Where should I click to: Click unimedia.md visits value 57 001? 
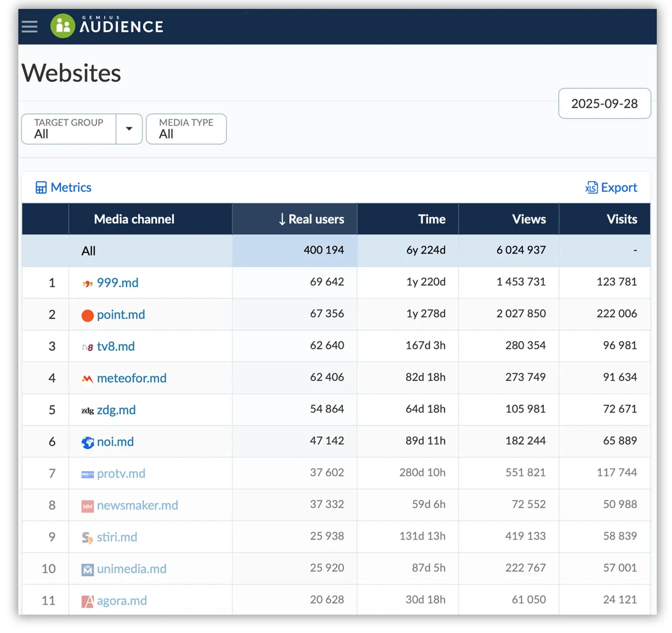620,567
